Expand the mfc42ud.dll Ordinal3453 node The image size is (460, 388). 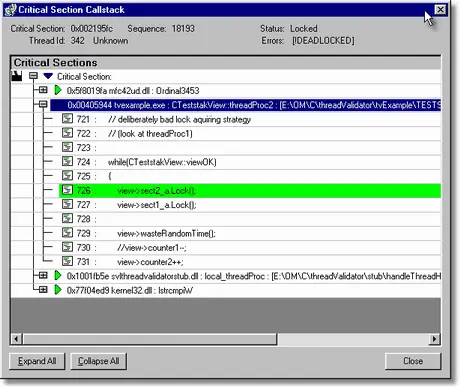coord(43,90)
